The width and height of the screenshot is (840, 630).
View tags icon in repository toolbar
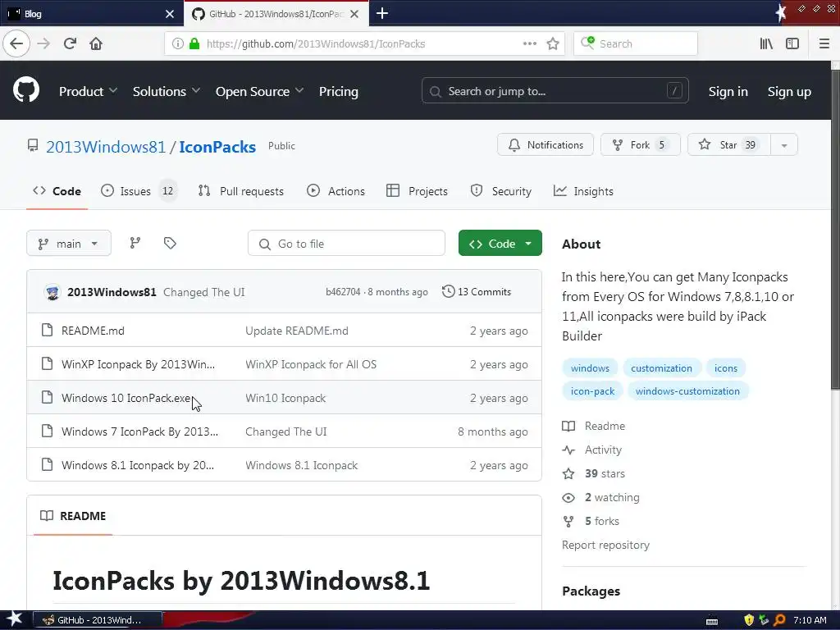coord(170,243)
